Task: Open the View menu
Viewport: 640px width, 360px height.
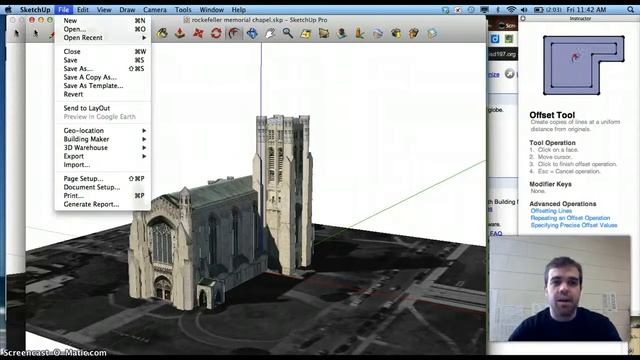Action: [x=104, y=9]
